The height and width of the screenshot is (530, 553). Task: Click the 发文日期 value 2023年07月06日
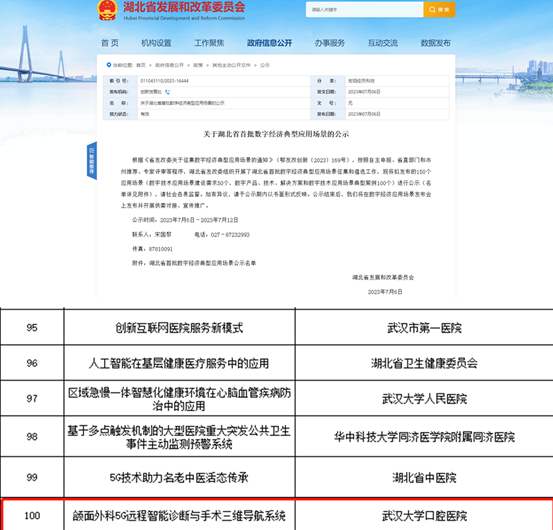364,92
